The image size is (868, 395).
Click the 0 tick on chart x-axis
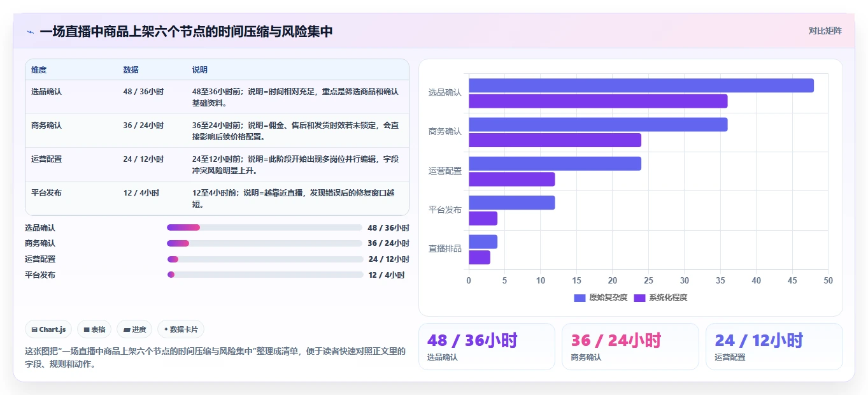tap(469, 280)
